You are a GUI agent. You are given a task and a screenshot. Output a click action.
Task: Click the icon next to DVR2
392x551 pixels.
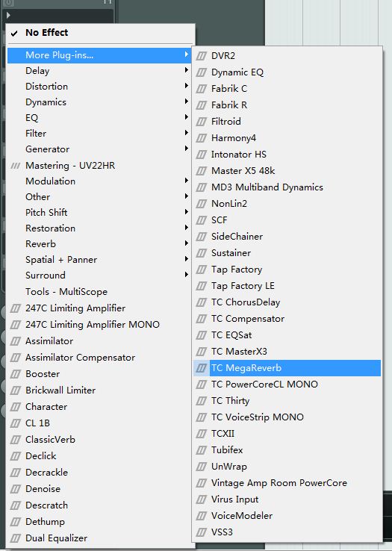click(x=201, y=55)
